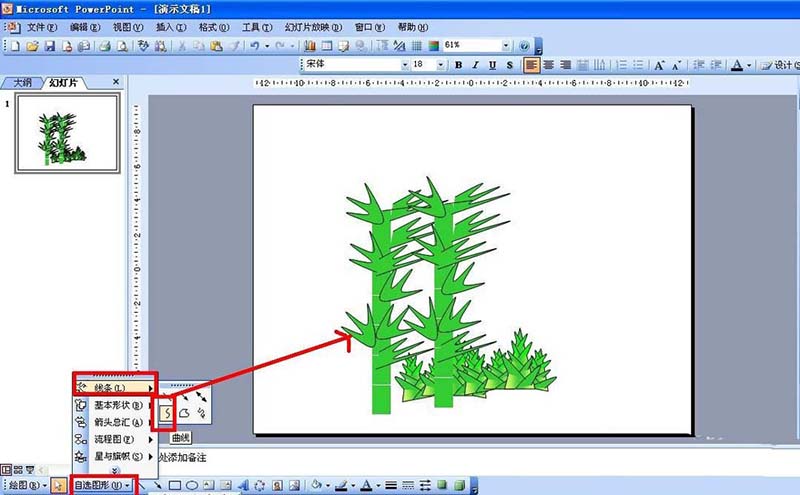Open the undo history dropdown arrow

click(267, 46)
